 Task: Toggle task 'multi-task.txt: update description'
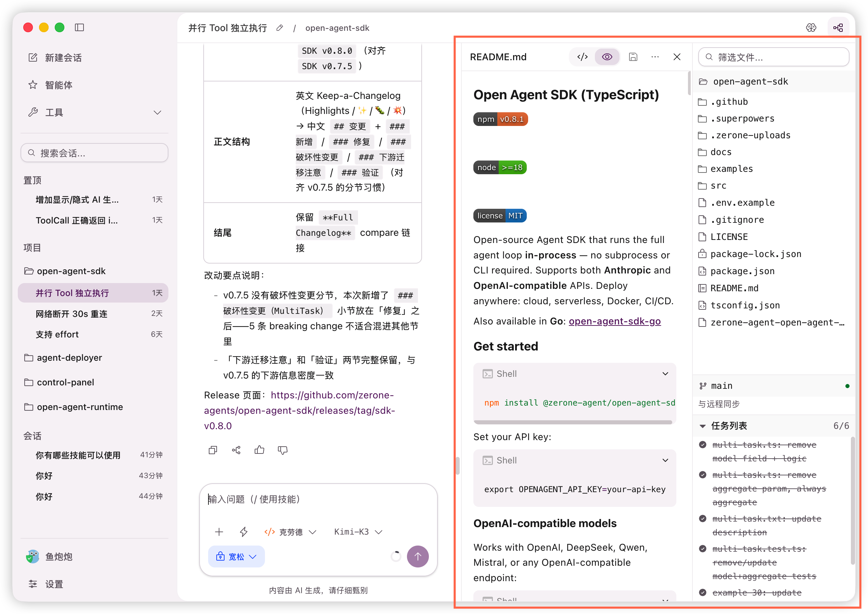pos(702,519)
